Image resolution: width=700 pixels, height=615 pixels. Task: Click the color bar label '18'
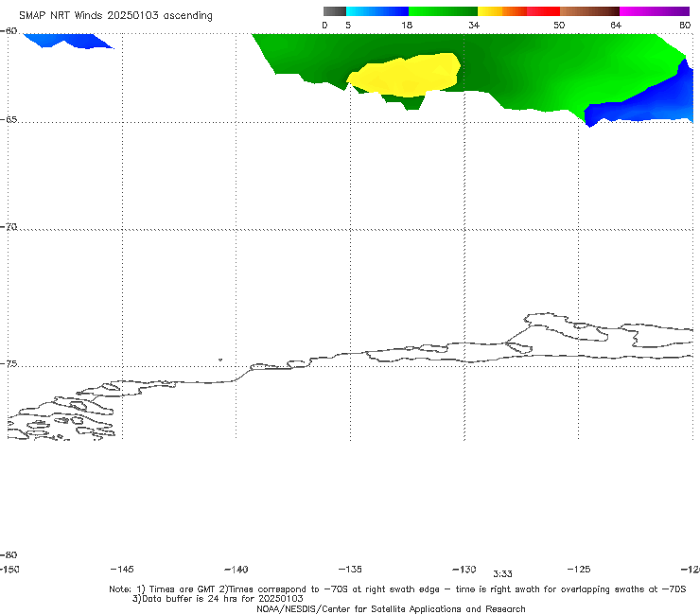point(407,26)
